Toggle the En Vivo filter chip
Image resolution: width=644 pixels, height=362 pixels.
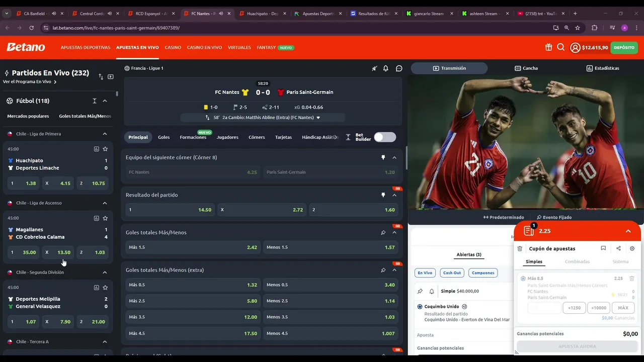425,273
